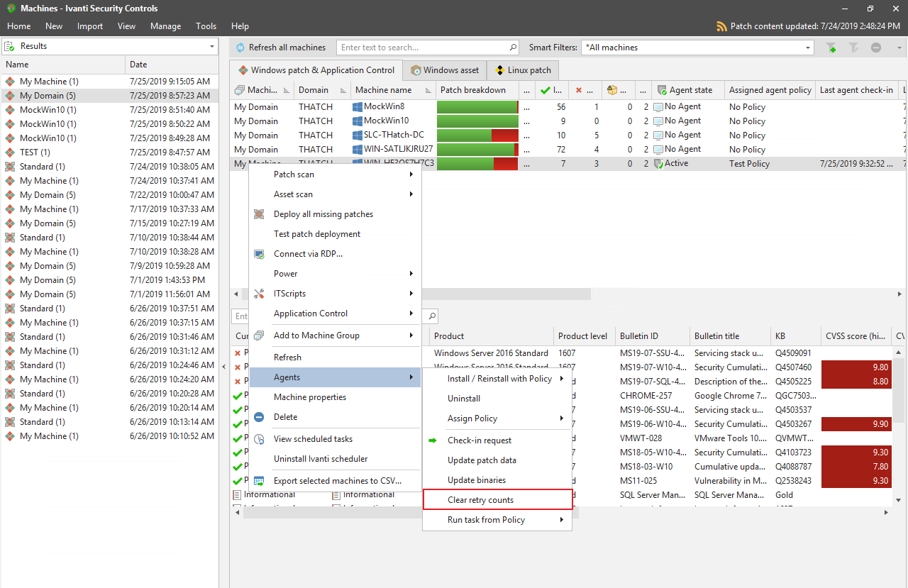Click the Refresh all machines icon
The image size is (908, 588).
coord(240,48)
